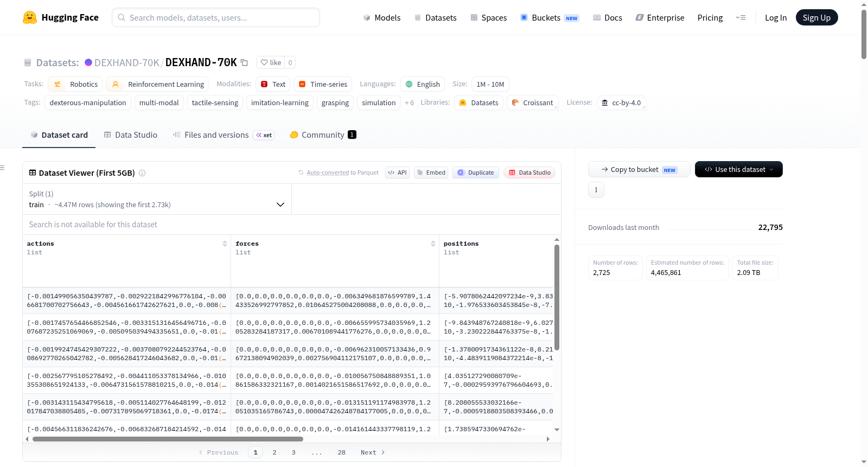The image size is (868, 467).
Task: Click sort icon on forces column
Action: 433,244
